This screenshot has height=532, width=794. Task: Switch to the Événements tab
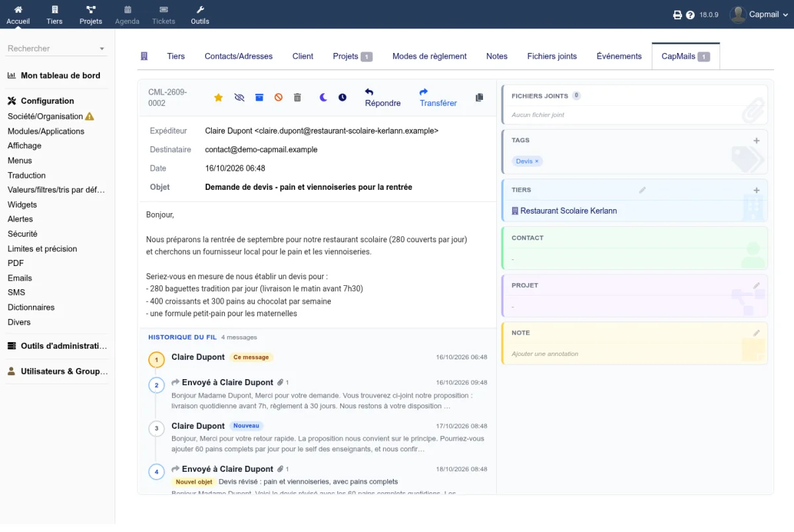pos(619,56)
